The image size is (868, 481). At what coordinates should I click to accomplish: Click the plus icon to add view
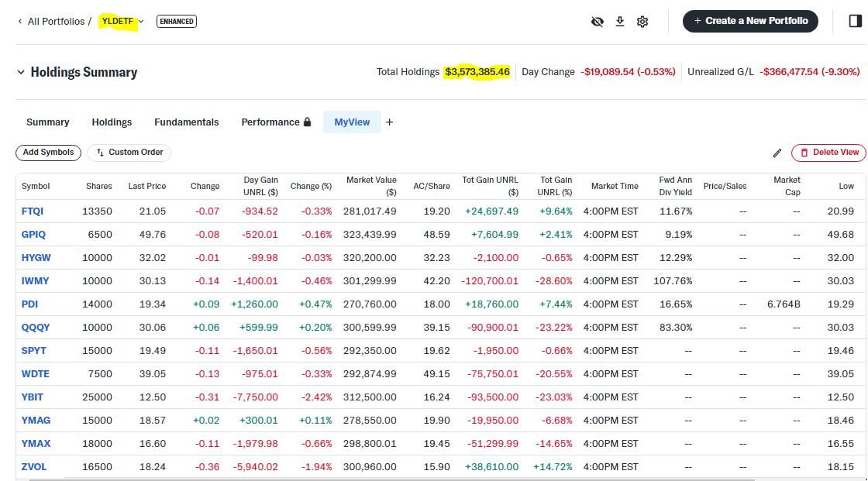pos(390,122)
